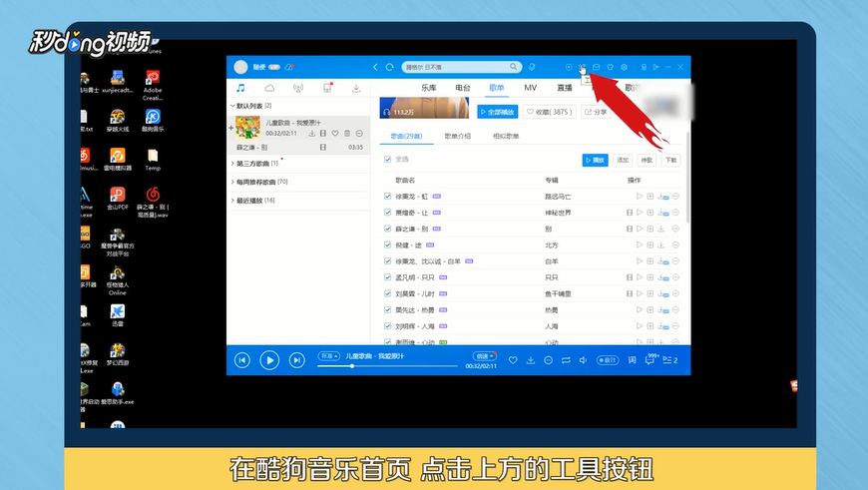Open the cloud music sidebar tab

(x=269, y=88)
